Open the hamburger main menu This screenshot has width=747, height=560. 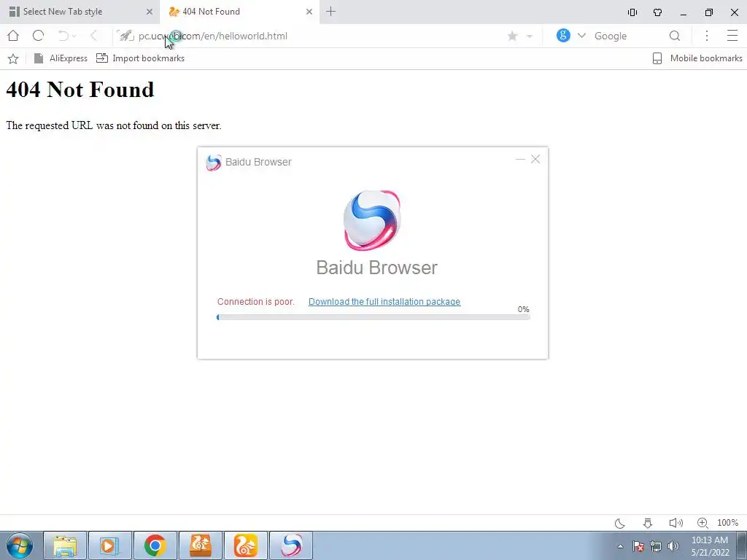click(x=732, y=36)
